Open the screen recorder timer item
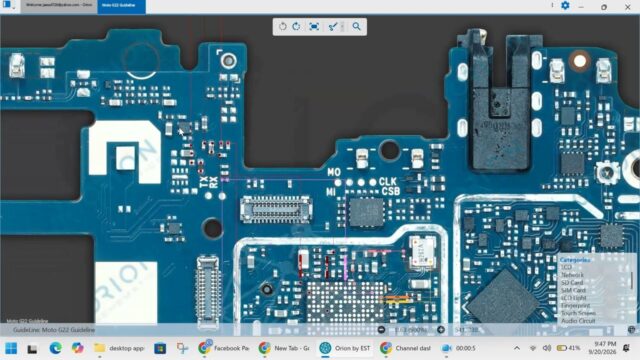 pos(459,348)
